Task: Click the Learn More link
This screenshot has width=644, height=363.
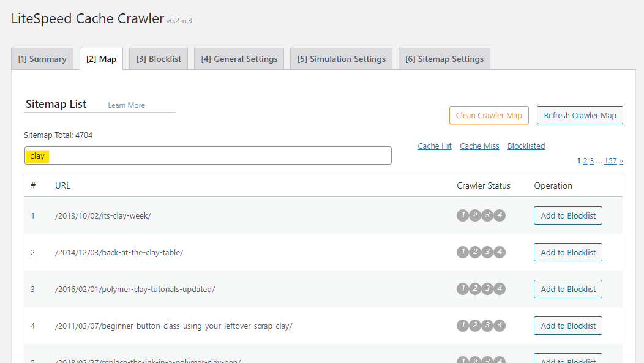Action: click(x=127, y=105)
